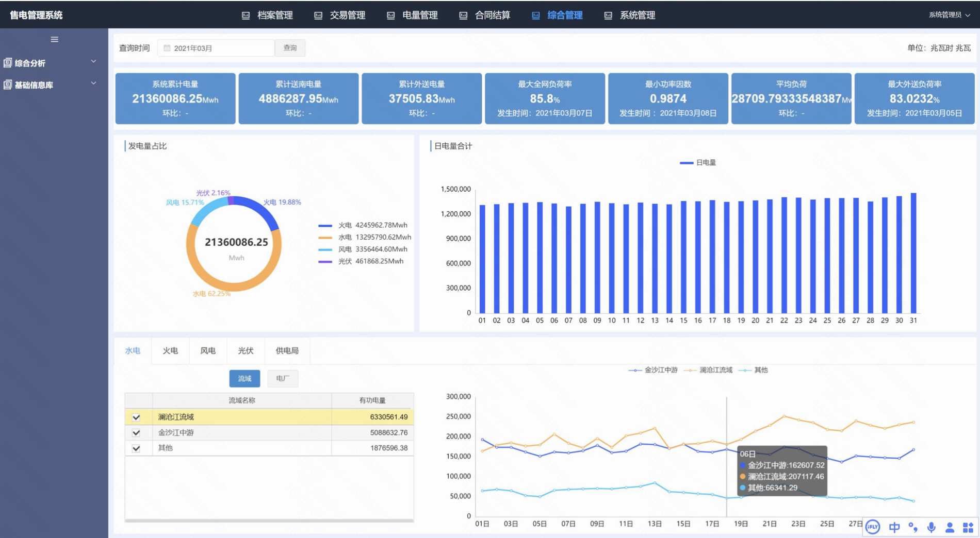Click the bar for day 31

(x=913, y=253)
